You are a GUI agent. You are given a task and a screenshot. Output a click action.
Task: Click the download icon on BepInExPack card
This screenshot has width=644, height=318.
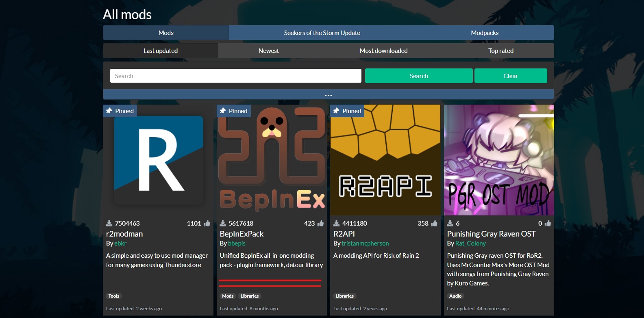tap(223, 224)
